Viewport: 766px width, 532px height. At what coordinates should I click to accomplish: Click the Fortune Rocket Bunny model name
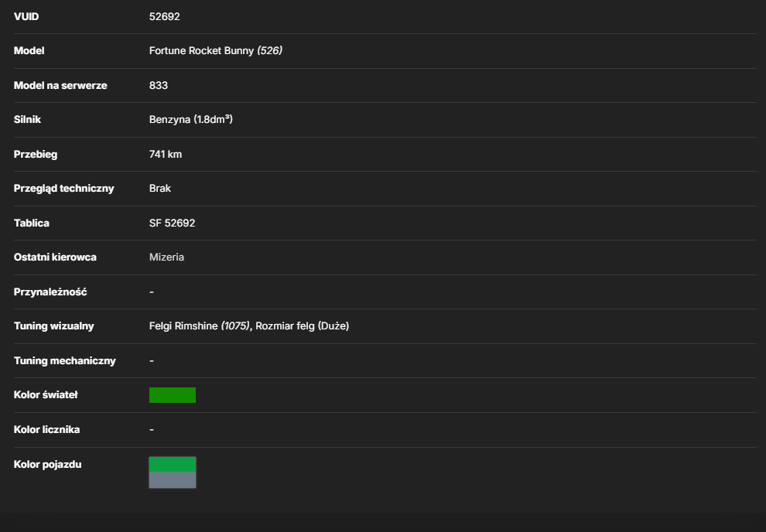(201, 51)
